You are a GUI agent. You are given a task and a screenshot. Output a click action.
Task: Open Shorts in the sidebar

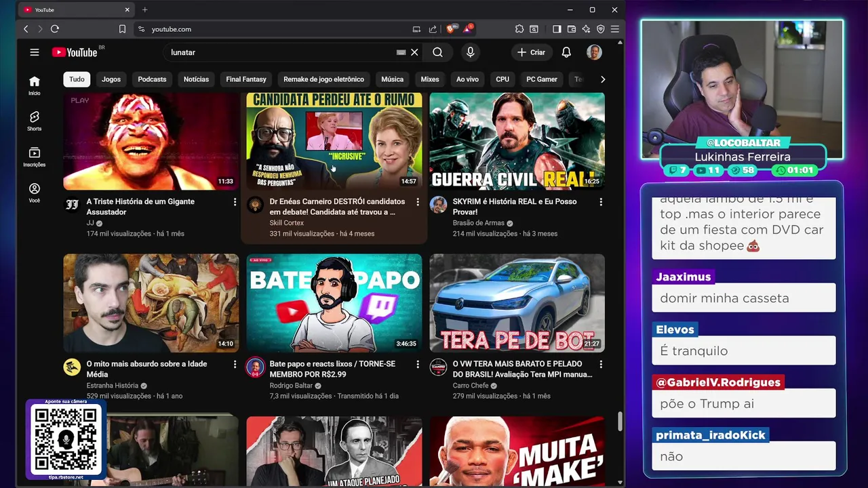tap(35, 121)
